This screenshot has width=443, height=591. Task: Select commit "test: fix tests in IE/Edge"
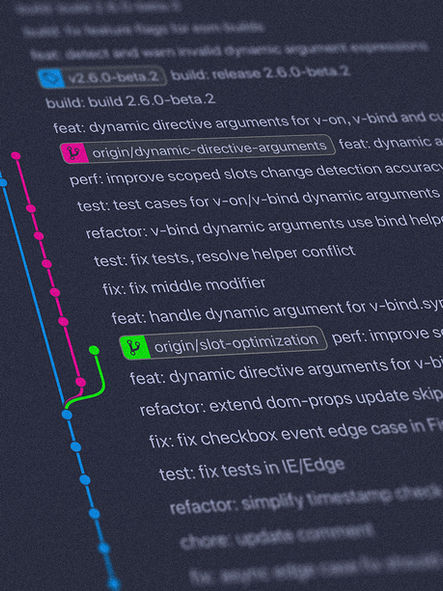(252, 469)
